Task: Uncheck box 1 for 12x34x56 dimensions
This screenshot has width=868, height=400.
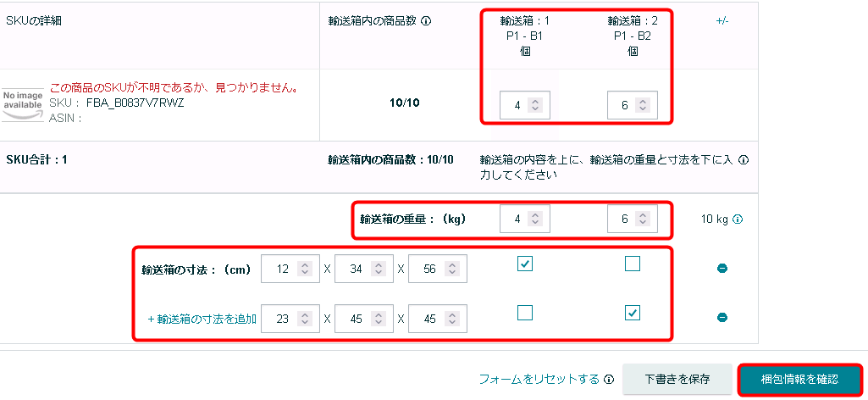Action: pos(525,264)
